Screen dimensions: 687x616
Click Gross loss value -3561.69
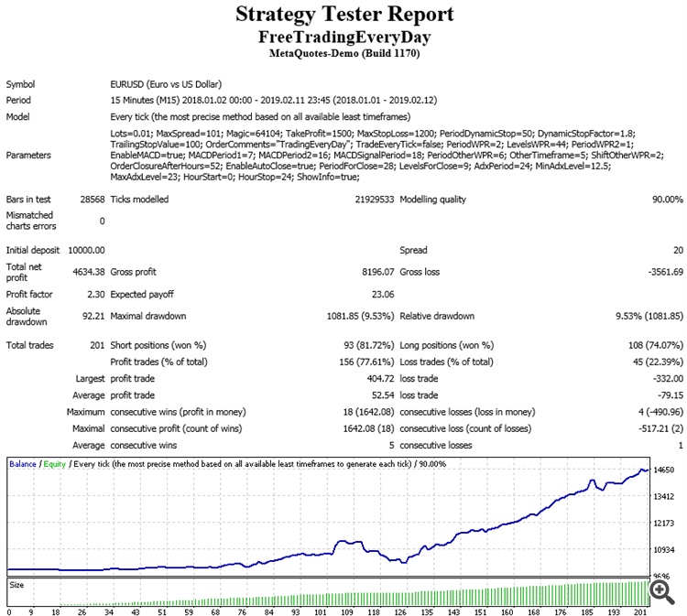pos(666,273)
